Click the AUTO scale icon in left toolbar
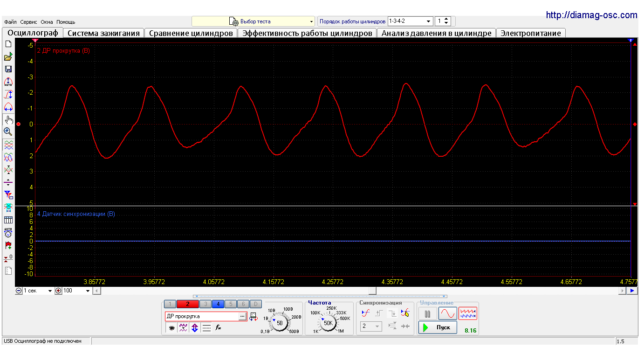 (8, 82)
